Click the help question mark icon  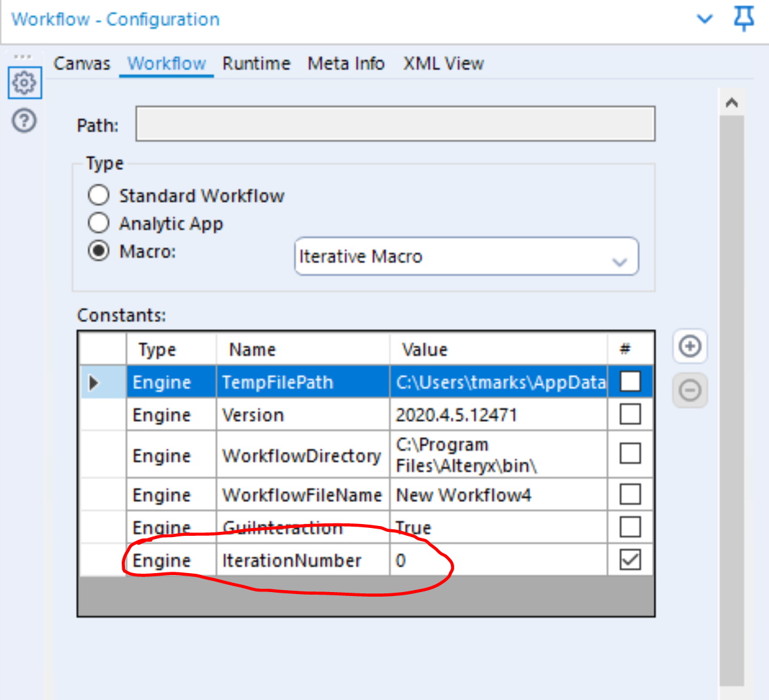click(24, 121)
